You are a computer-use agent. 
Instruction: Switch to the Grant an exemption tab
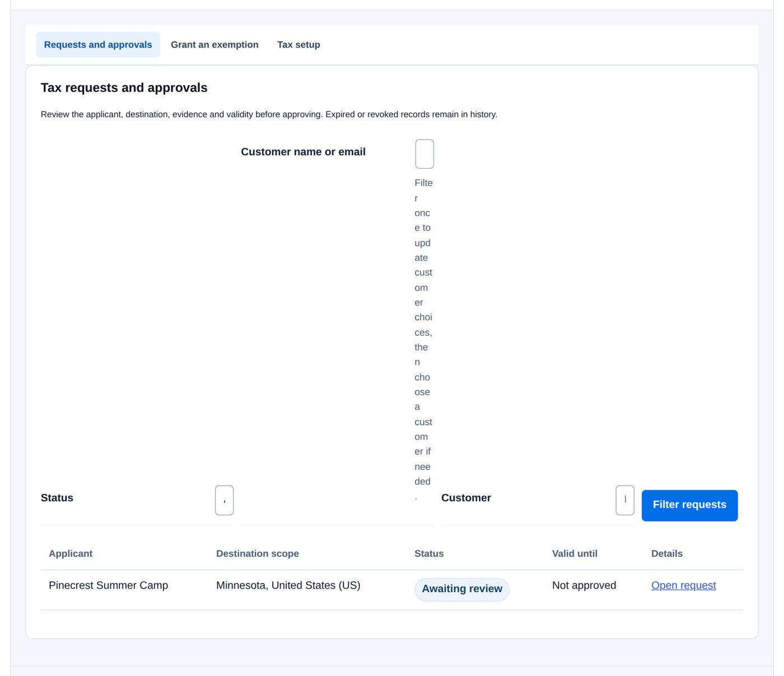coord(214,45)
